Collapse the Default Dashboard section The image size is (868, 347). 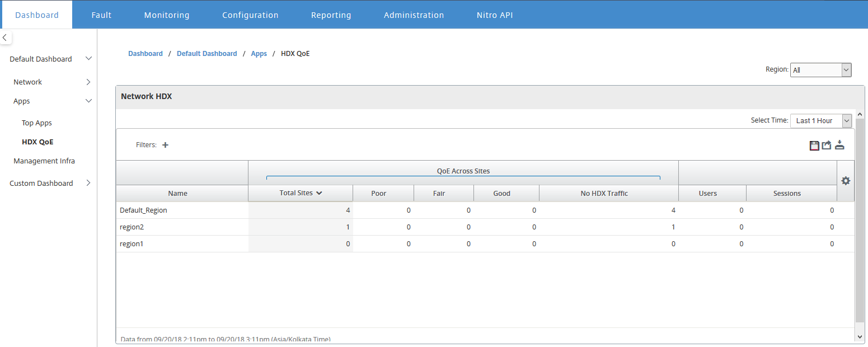pos(88,59)
